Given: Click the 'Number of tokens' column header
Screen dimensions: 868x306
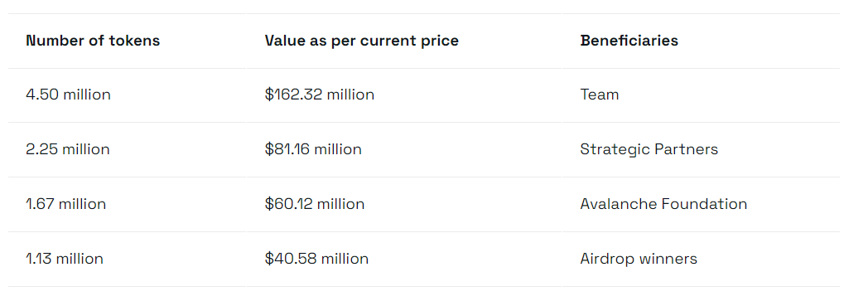Looking at the screenshot, I should (93, 41).
